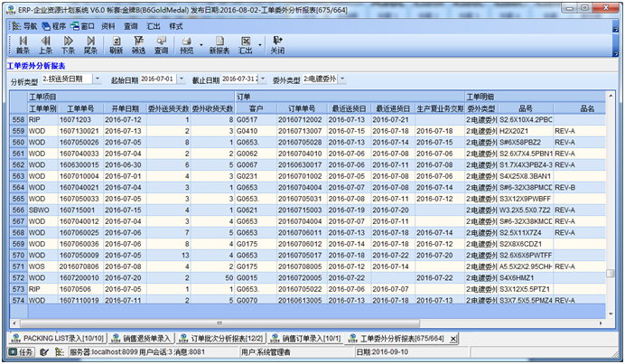
Task: Open the 截止日期 date picker dropdown
Action: click(263, 79)
